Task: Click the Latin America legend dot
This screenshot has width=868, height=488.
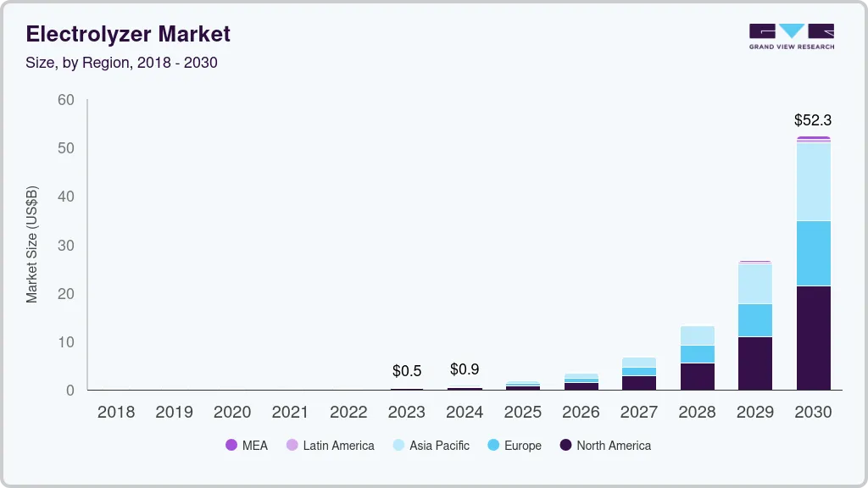Action: [x=292, y=446]
